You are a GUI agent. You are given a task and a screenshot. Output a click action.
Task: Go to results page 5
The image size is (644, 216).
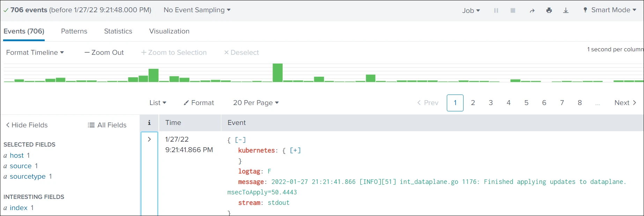526,103
